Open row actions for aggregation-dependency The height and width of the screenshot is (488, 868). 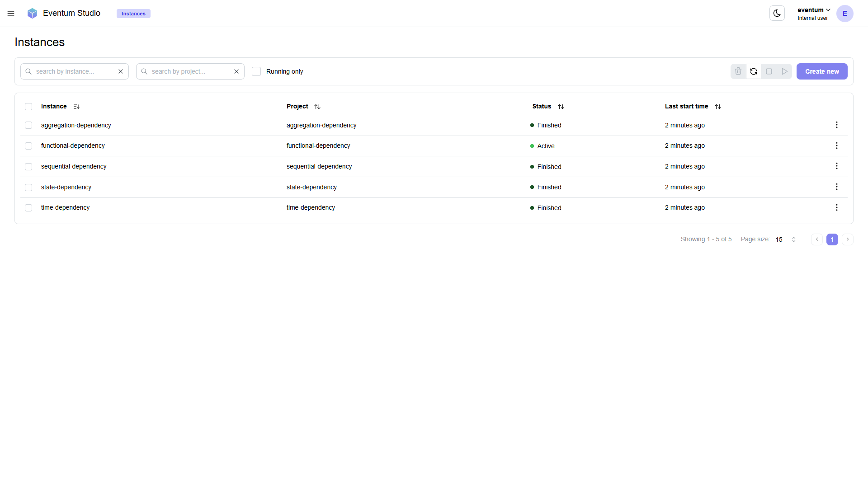836,125
